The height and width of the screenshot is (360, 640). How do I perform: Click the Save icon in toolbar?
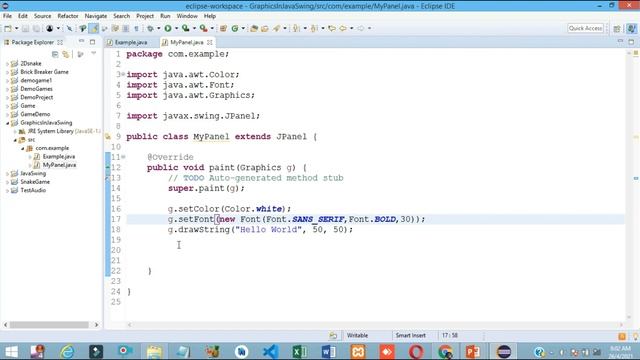(x=25, y=28)
